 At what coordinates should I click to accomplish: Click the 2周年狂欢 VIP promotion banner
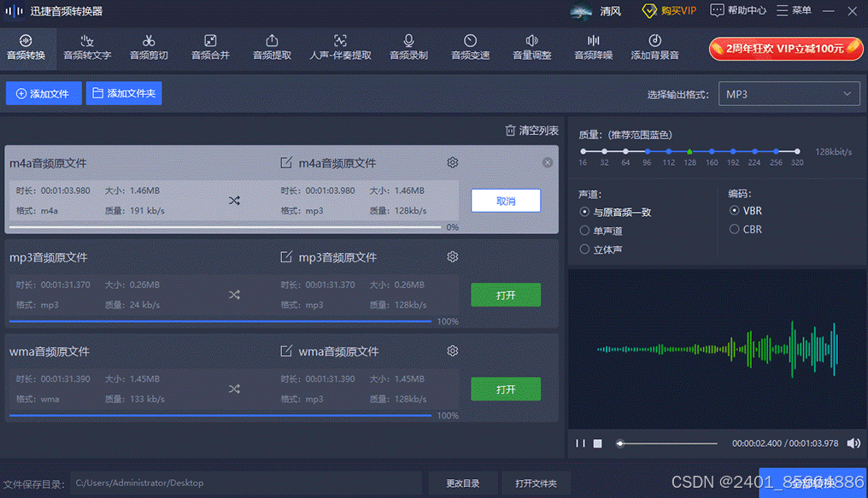click(785, 49)
